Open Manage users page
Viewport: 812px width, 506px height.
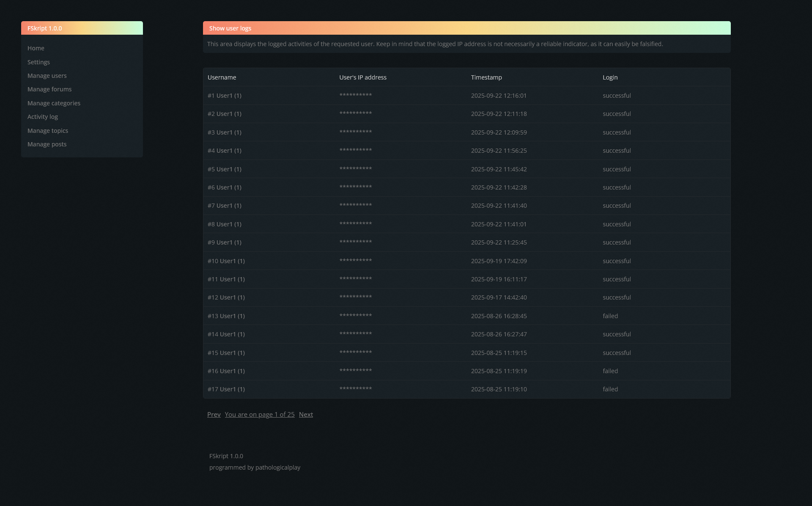(47, 76)
